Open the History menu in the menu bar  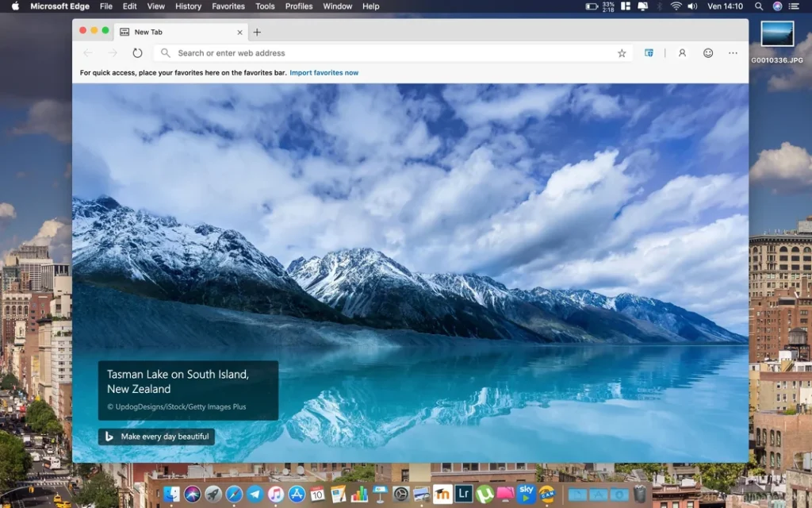click(x=188, y=6)
